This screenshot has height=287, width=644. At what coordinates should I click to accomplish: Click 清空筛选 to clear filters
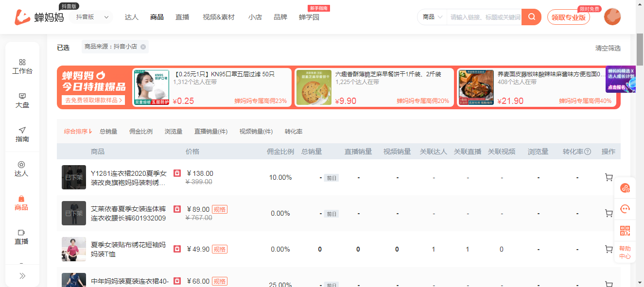tap(608, 48)
